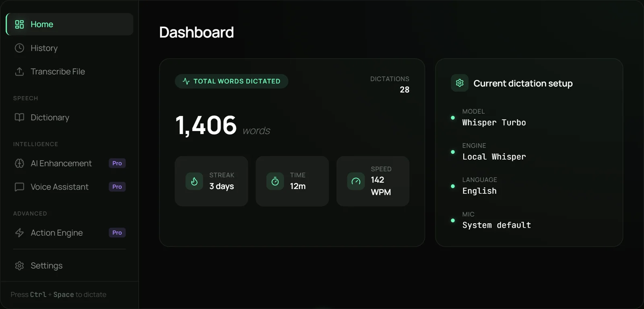Image resolution: width=644 pixels, height=309 pixels.
Task: Open Settings from the sidebar
Action: (70, 266)
